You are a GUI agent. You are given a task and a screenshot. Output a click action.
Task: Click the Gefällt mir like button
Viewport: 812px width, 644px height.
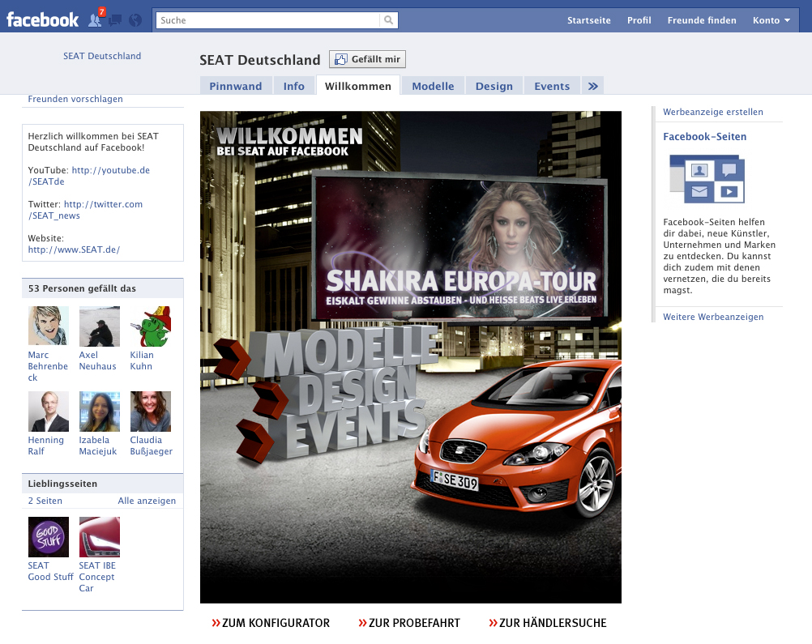(x=367, y=59)
